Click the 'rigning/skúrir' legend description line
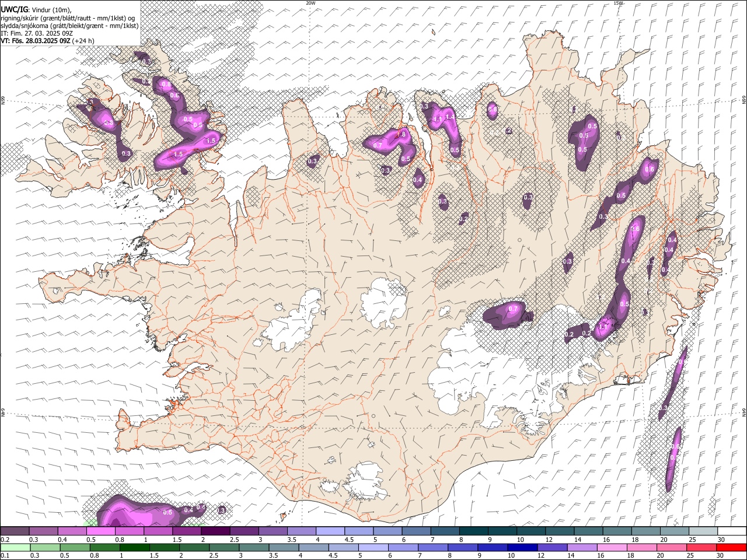 click(69, 18)
